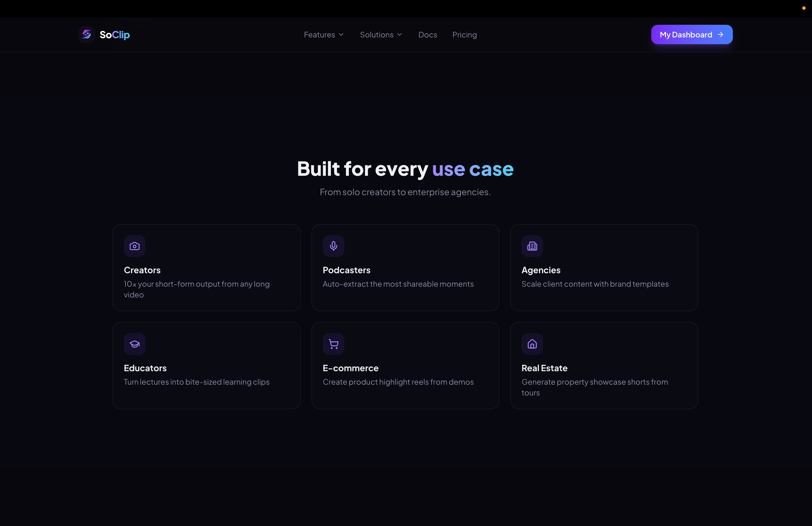Click the building icon on the Agencies card
Screen dimensions: 812x526
coord(532,246)
